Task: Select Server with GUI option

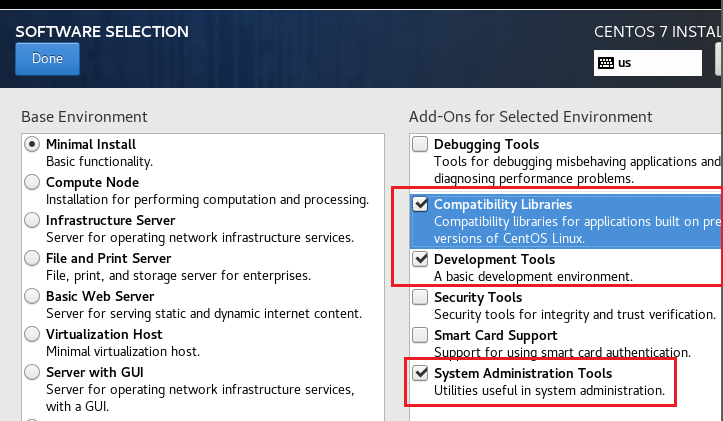Action: coord(32,372)
